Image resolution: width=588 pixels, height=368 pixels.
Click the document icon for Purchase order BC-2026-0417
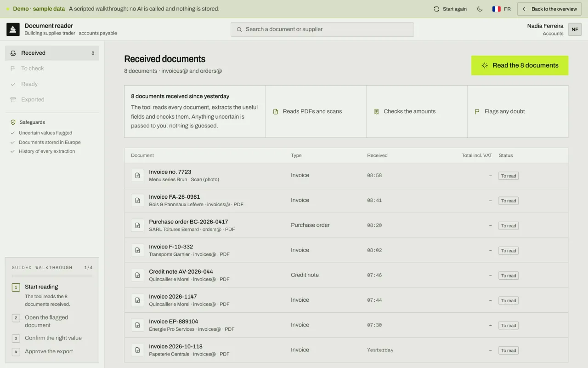pyautogui.click(x=137, y=225)
